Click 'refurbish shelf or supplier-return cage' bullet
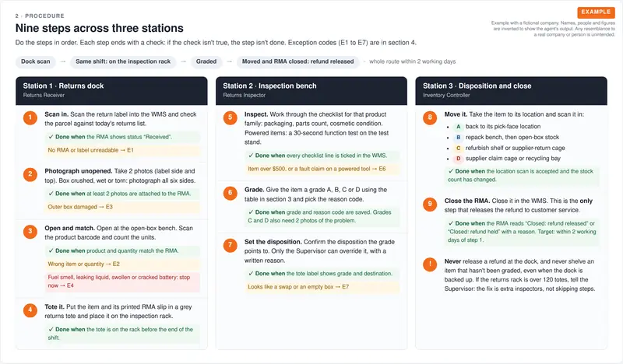 516,148
